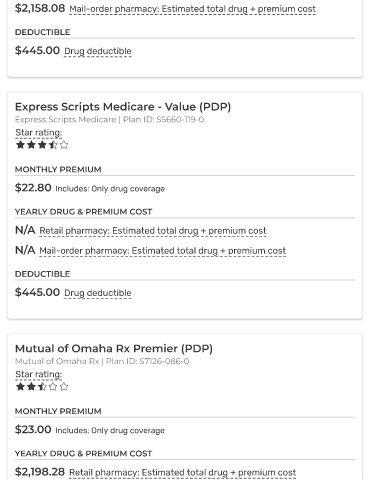Click Mail-order pharmacy estimated cost link for Express Scripts

[x=163, y=251]
